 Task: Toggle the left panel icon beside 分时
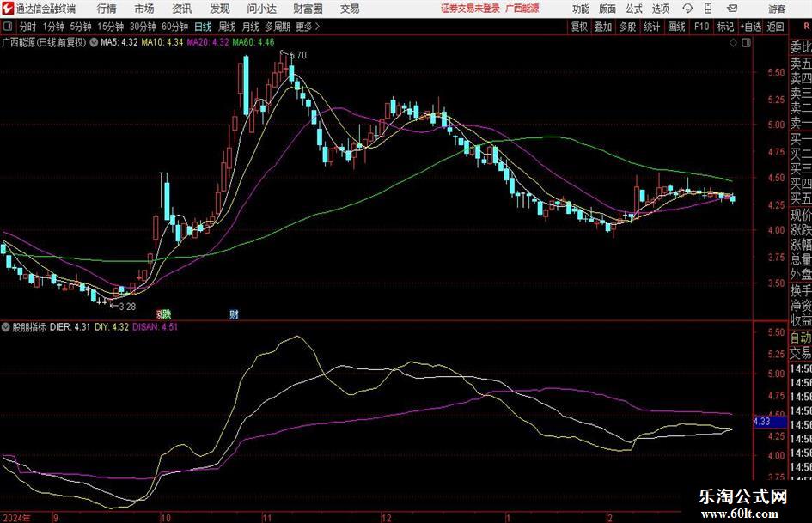coord(8,27)
